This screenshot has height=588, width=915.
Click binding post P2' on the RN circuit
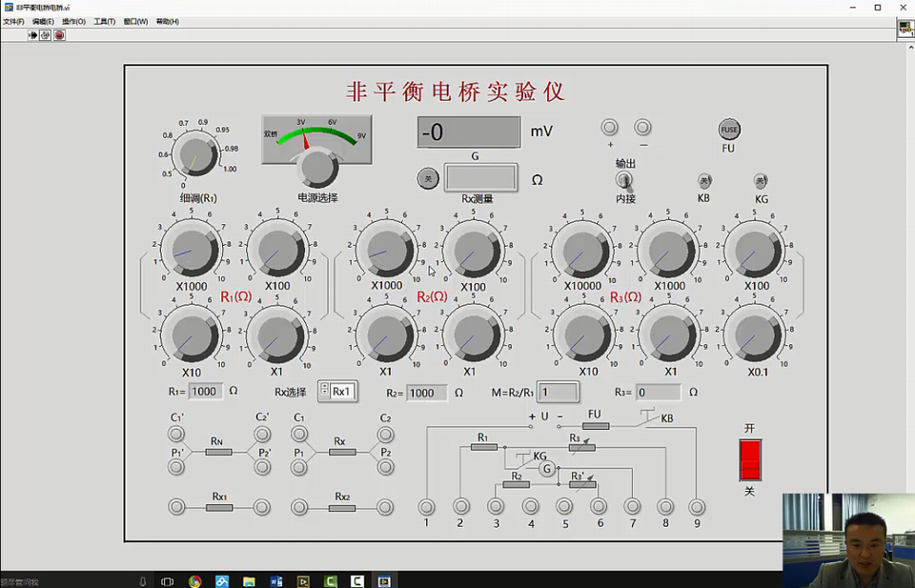click(263, 467)
